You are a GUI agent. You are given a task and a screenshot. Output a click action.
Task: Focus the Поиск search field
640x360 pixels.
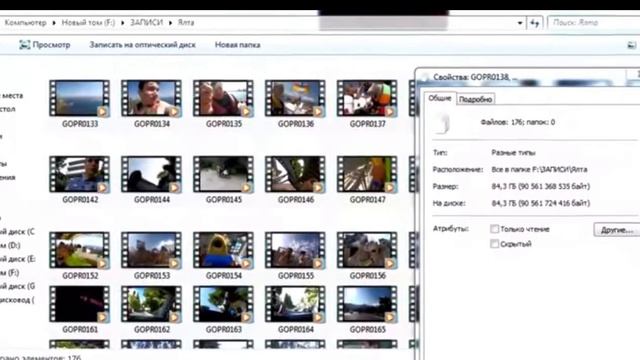[x=594, y=23]
